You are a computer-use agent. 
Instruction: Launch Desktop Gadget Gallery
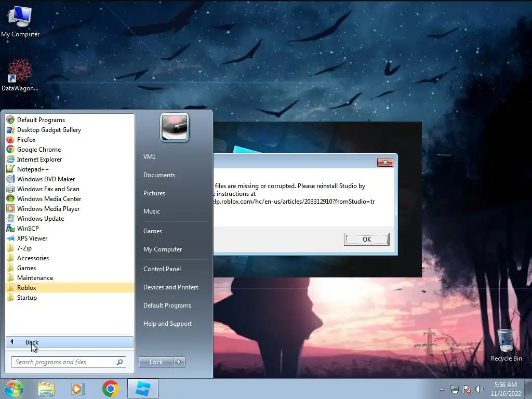tap(70, 129)
